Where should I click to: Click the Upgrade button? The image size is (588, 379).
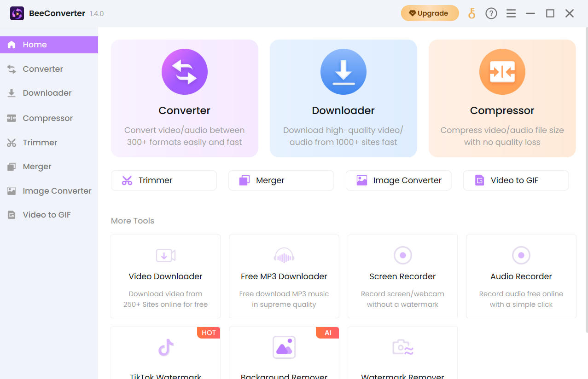click(x=430, y=13)
